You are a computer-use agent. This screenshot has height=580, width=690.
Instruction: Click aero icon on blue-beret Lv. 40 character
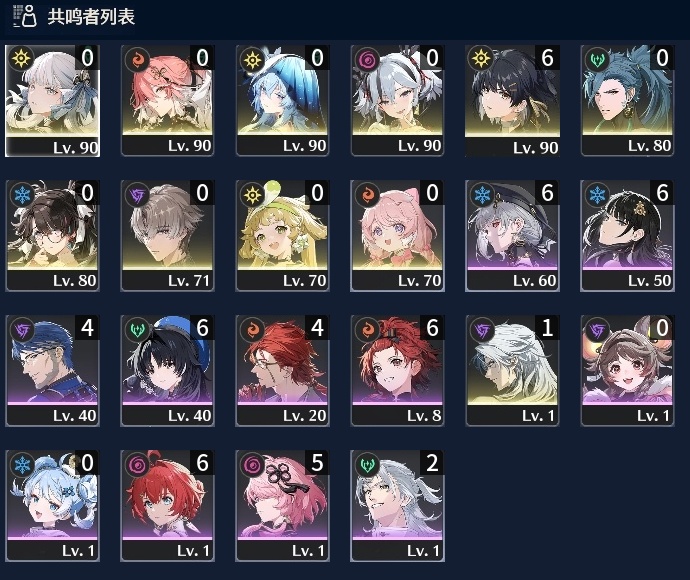(x=137, y=329)
